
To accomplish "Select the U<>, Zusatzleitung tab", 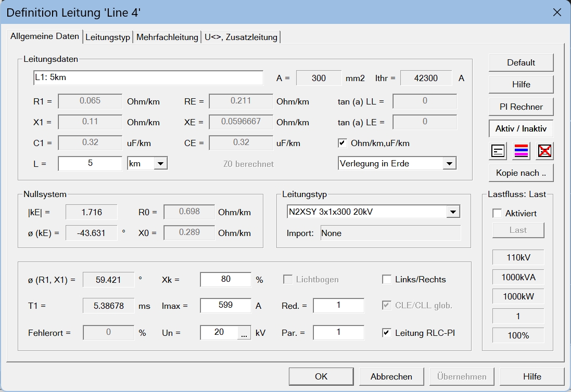I will 242,37.
